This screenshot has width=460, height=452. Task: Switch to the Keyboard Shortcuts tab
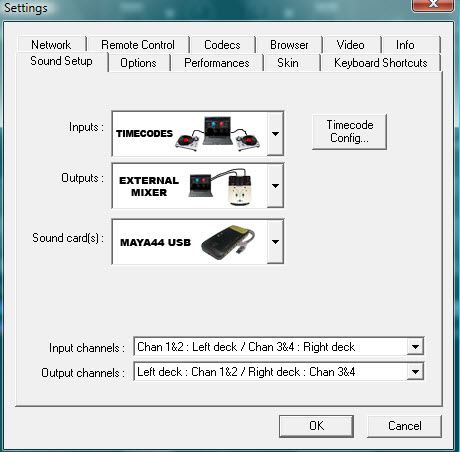tap(381, 63)
